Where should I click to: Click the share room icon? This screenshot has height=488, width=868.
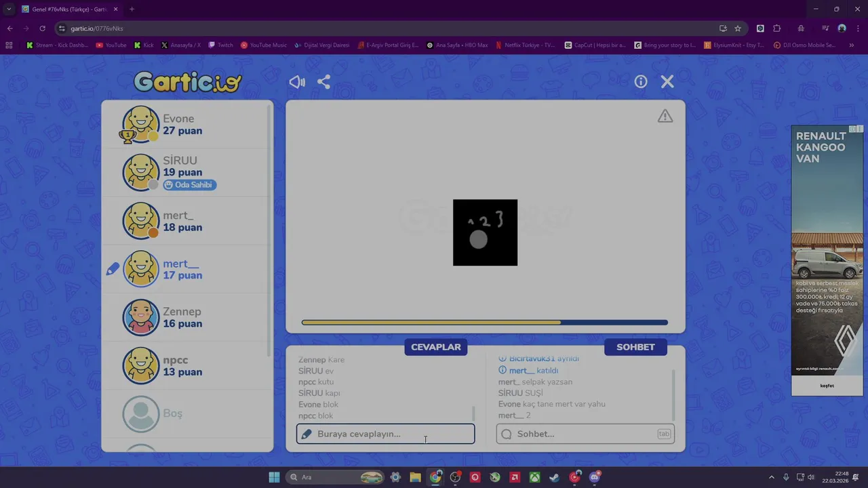[324, 82]
